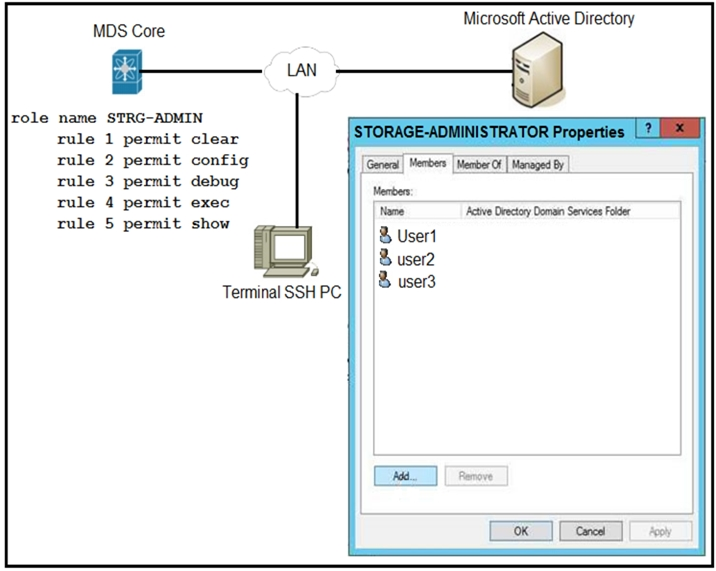Close the STORAGE-ADMINISTRATOR Properties dialog
The image size is (716, 571).
pos(681,130)
